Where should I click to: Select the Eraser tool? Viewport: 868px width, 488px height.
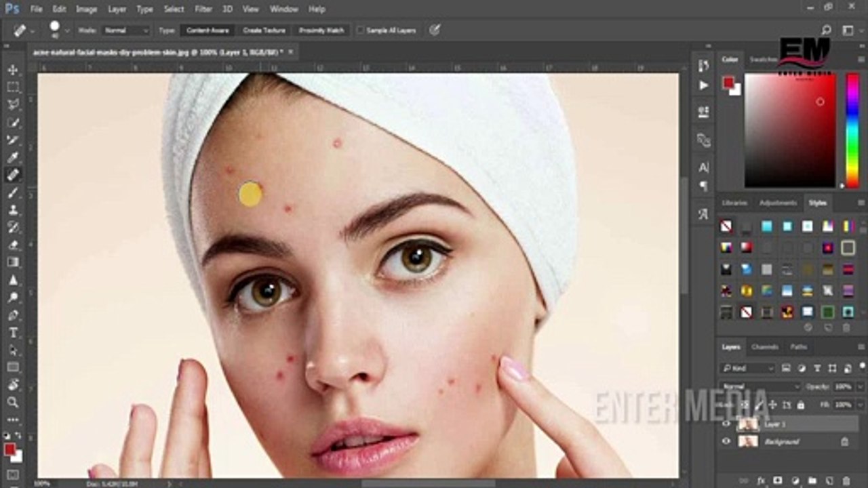click(13, 245)
